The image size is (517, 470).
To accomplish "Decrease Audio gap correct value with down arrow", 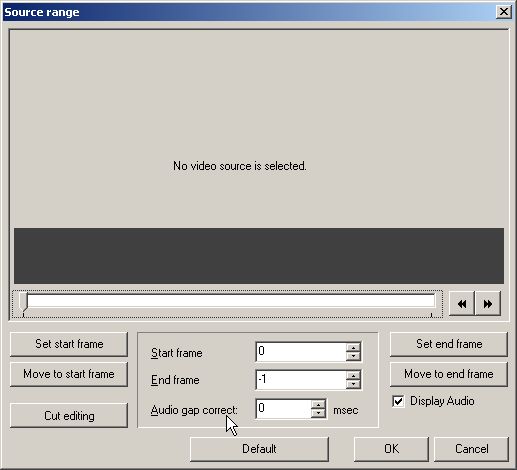I will [319, 413].
